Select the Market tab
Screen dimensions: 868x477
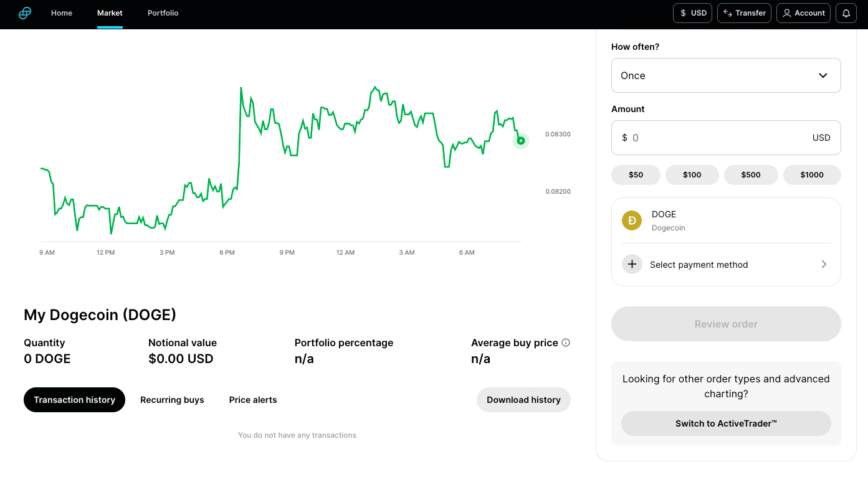click(110, 13)
